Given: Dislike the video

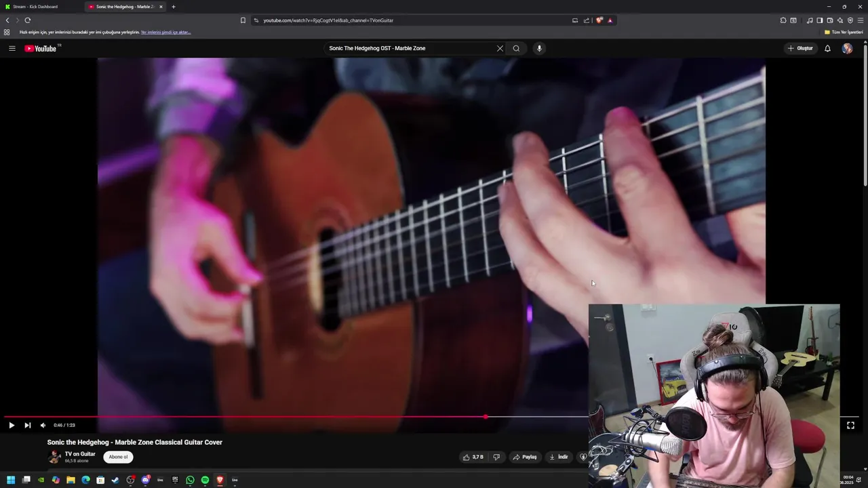Looking at the screenshot, I should coord(496,457).
